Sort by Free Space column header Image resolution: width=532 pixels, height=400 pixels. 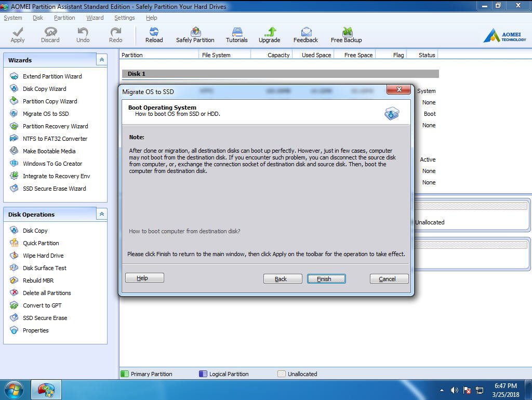click(355, 55)
